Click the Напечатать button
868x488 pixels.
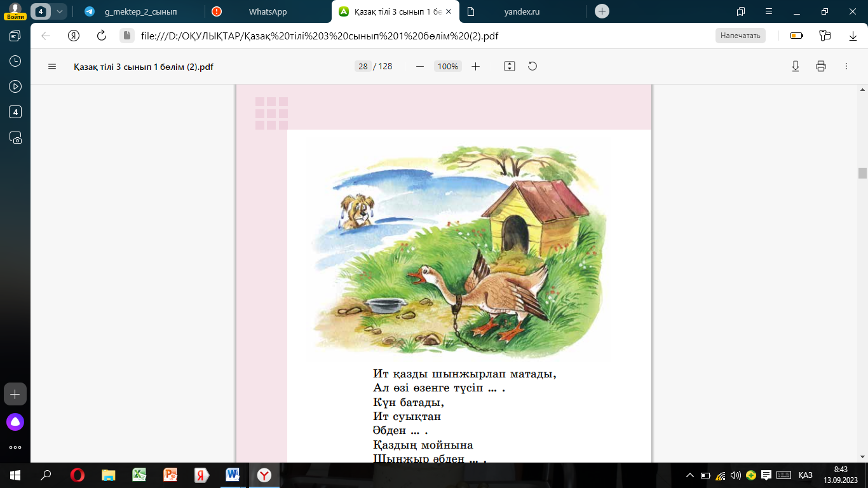pyautogui.click(x=740, y=36)
